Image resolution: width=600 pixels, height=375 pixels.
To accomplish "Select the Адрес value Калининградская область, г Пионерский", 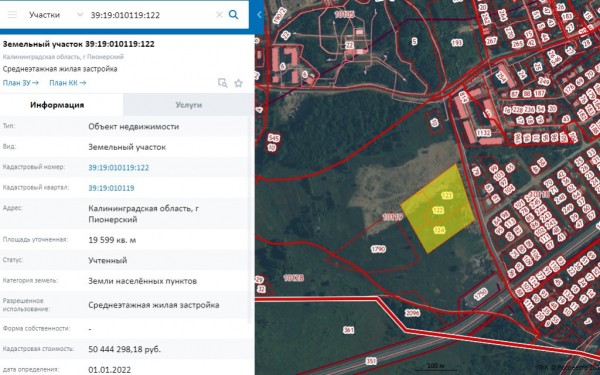I will pyautogui.click(x=143, y=214).
